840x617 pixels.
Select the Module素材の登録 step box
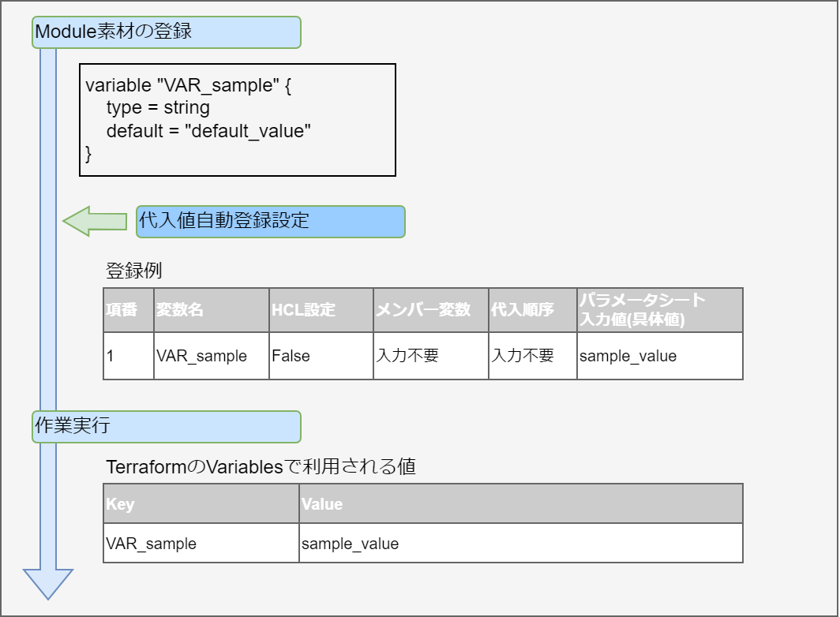[x=167, y=32]
